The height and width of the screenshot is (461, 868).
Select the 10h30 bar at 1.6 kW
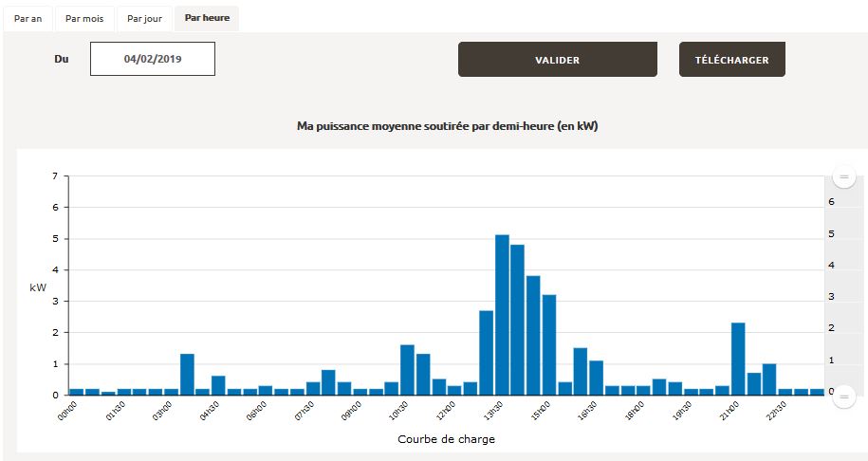(407, 370)
